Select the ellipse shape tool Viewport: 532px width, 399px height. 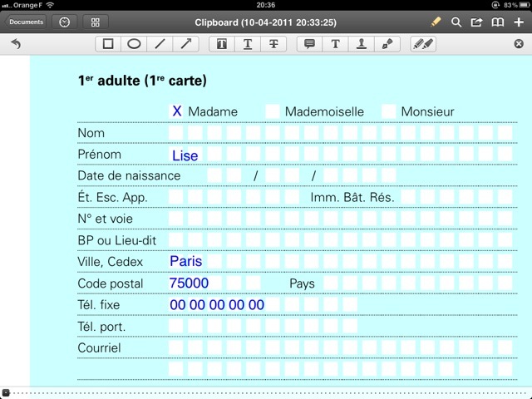pyautogui.click(x=134, y=44)
